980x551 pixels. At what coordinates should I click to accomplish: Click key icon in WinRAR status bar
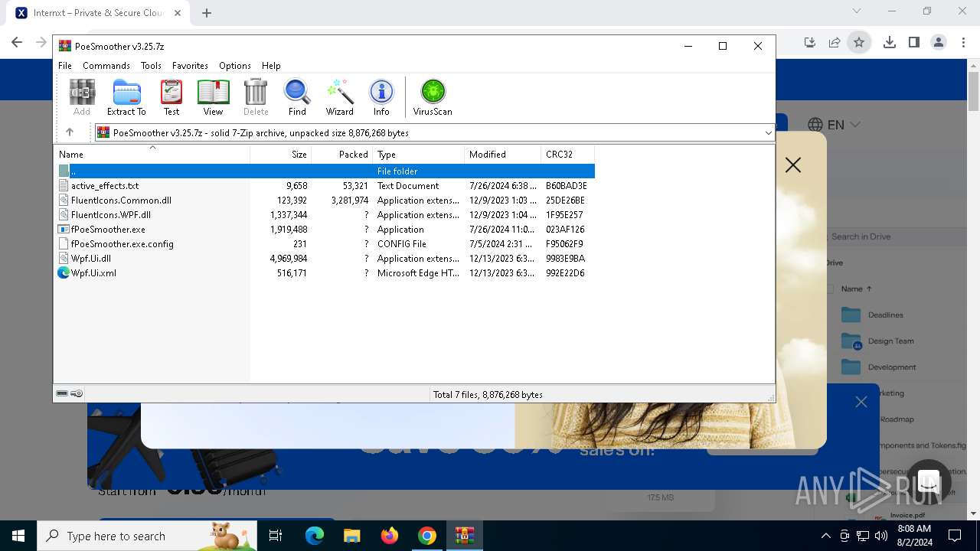tap(77, 394)
